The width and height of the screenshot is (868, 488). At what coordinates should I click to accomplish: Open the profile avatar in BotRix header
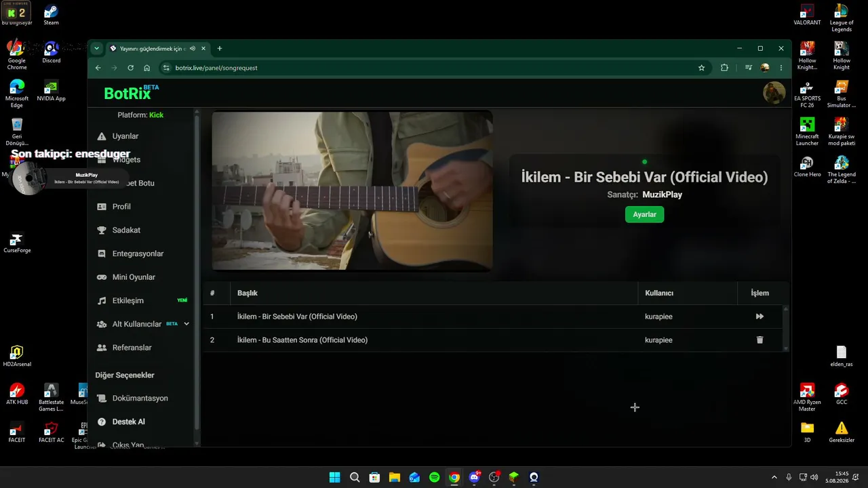(774, 93)
